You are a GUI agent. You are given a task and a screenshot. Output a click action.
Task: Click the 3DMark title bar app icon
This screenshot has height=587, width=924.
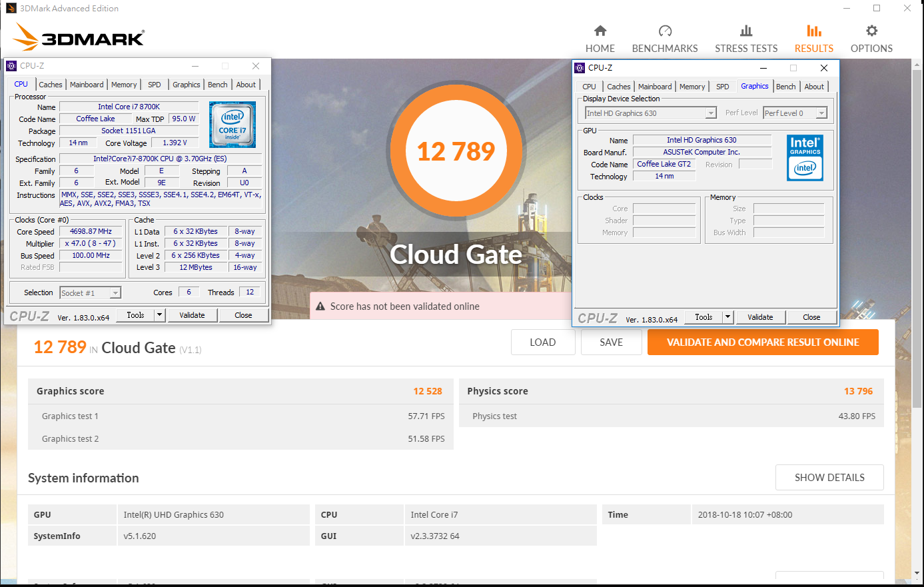tap(11, 8)
